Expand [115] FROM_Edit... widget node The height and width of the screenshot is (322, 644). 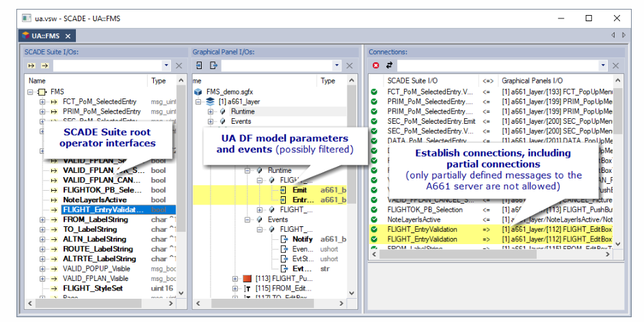click(235, 289)
